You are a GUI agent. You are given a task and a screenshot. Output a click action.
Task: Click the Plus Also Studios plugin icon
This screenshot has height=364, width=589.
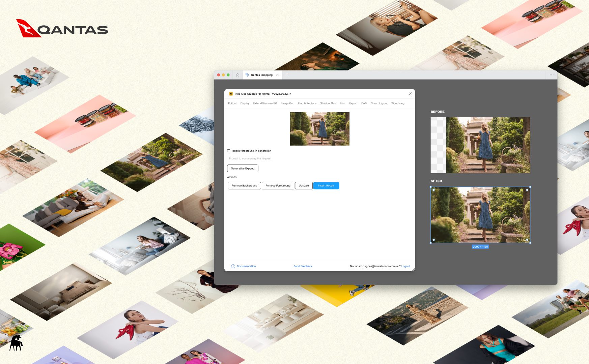[x=231, y=94]
